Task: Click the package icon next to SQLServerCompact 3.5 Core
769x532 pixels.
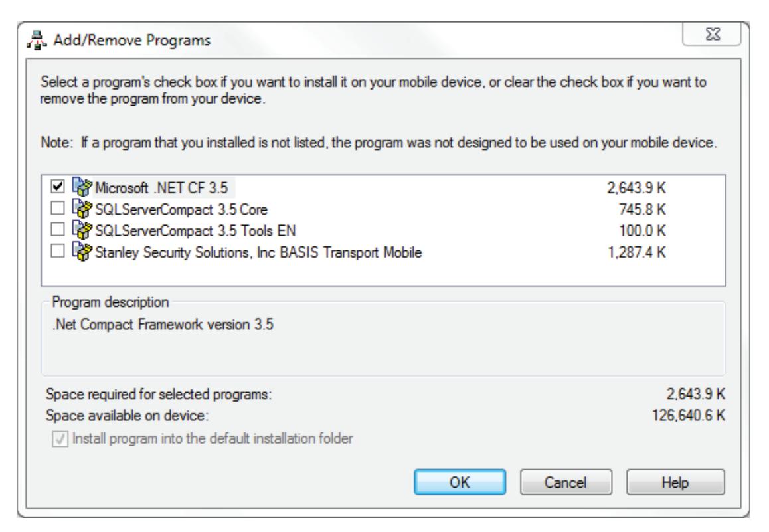Action: [82, 209]
